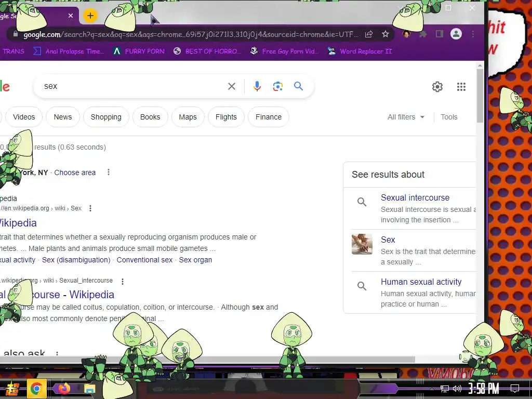Switch to the News filter
532x399 pixels.
click(x=63, y=117)
